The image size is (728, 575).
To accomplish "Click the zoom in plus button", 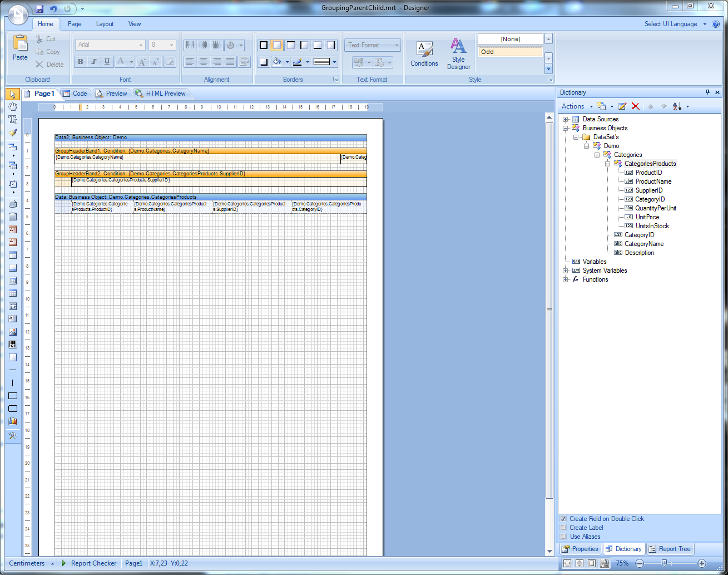I will click(702, 563).
